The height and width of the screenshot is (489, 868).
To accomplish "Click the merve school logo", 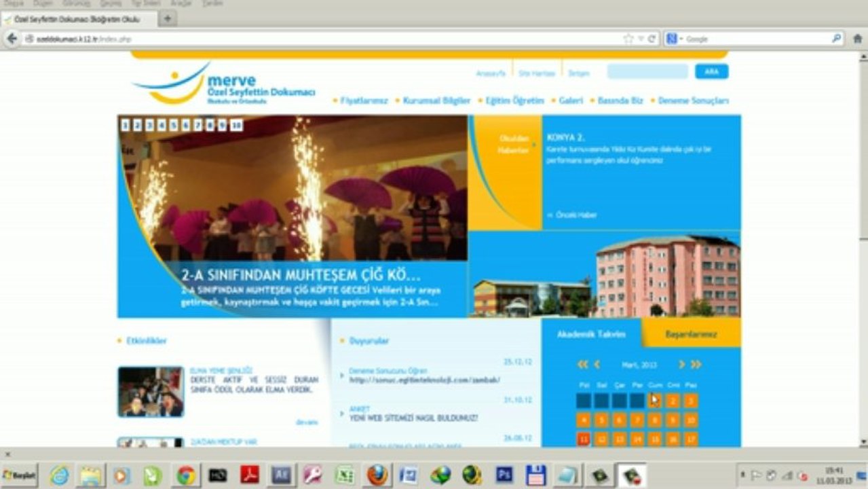I will (224, 84).
